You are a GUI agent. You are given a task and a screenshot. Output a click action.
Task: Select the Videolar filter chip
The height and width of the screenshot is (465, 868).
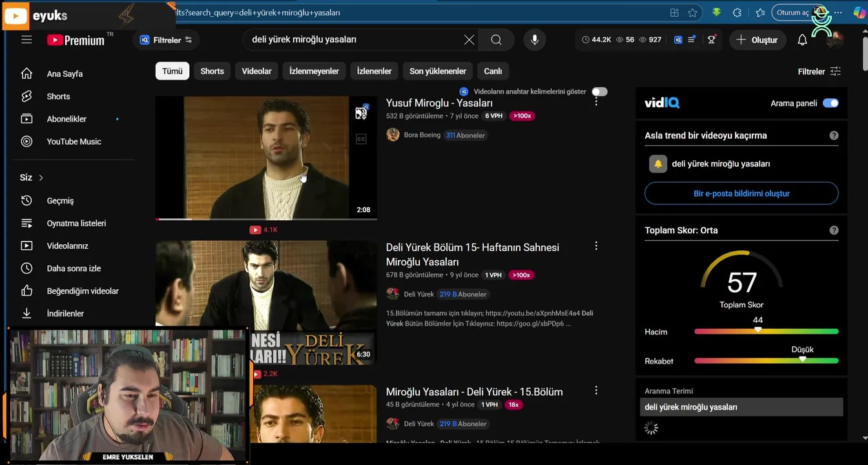click(x=256, y=71)
